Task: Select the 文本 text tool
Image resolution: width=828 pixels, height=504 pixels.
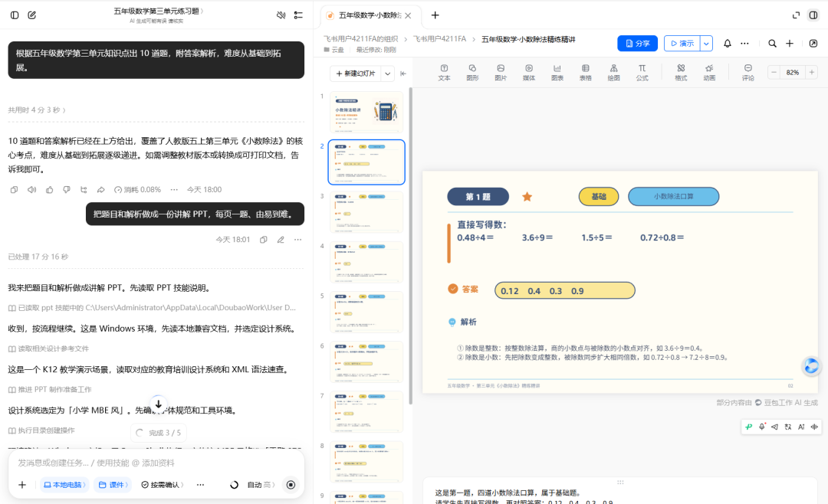Action: pyautogui.click(x=444, y=72)
